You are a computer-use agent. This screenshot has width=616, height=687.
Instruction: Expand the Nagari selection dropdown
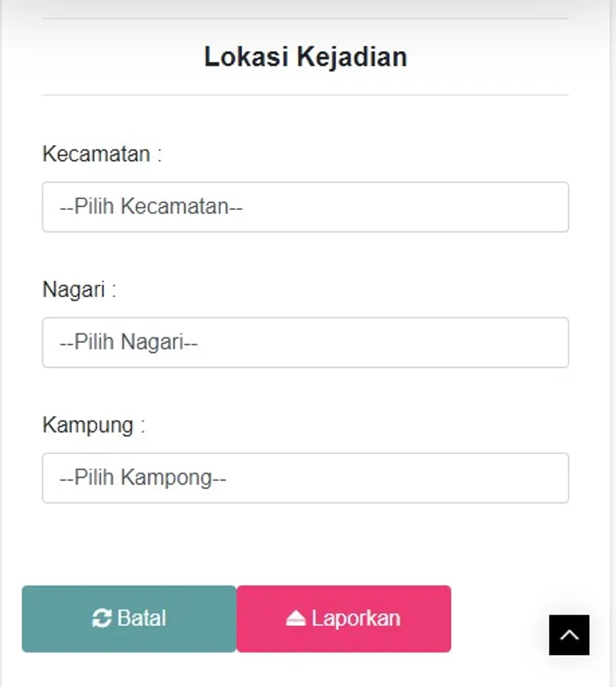click(305, 343)
